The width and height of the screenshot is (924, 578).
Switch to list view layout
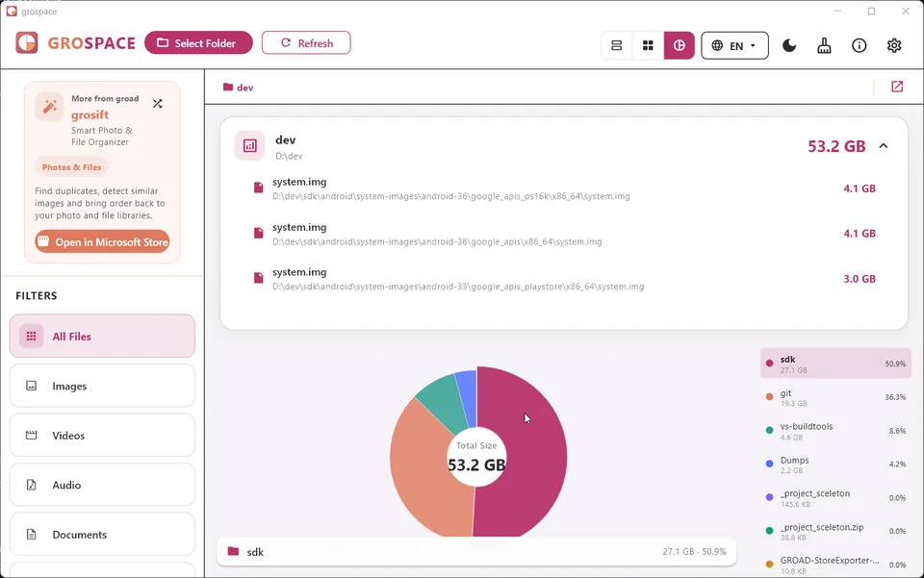(x=616, y=45)
